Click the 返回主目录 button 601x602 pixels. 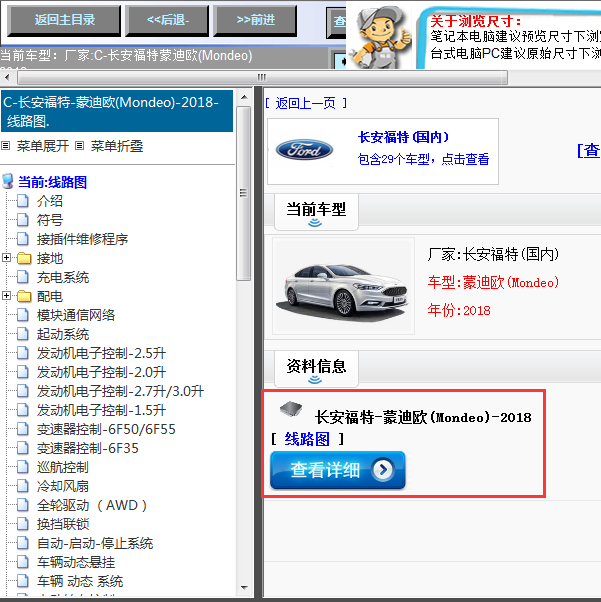tap(64, 20)
